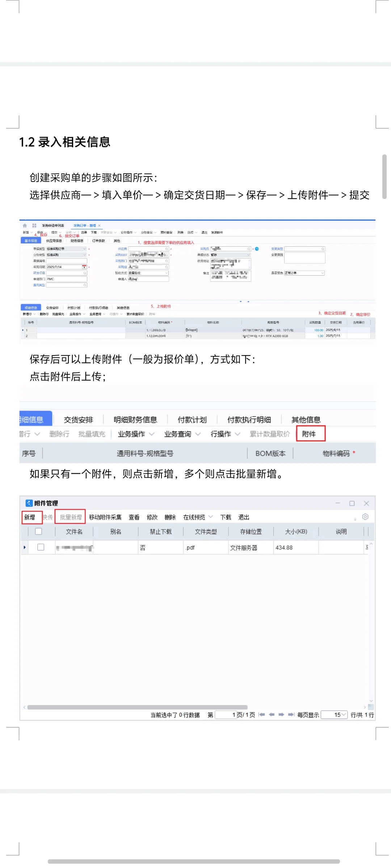Click the 附件管理 window title icon
Screen dimensions: 391x868
29,503
